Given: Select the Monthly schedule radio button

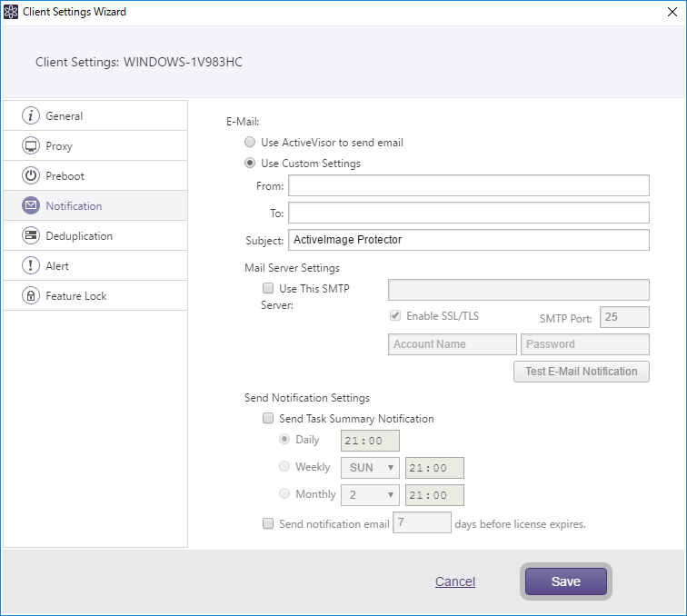Looking at the screenshot, I should (284, 493).
